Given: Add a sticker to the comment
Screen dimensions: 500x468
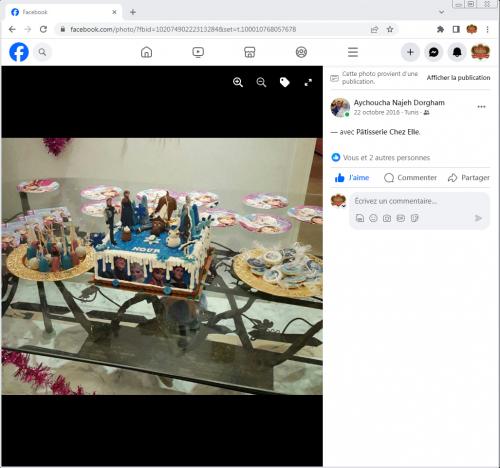Looking at the screenshot, I should point(414,218).
